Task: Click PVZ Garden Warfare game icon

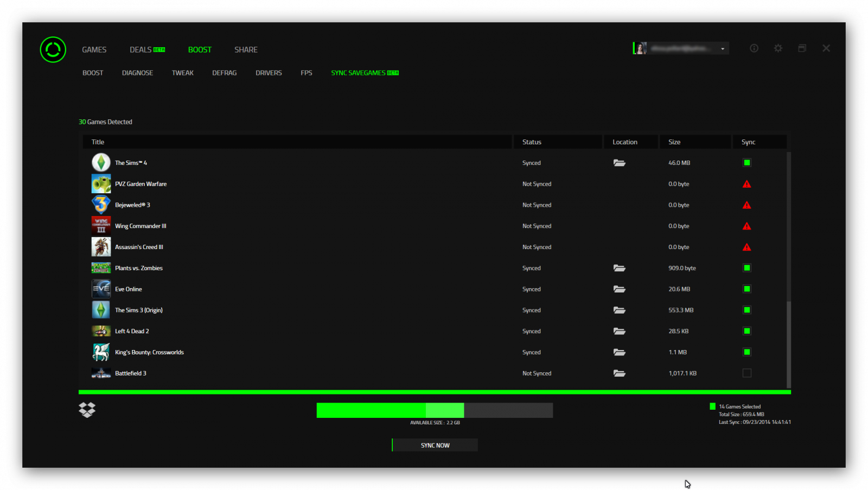Action: tap(101, 184)
